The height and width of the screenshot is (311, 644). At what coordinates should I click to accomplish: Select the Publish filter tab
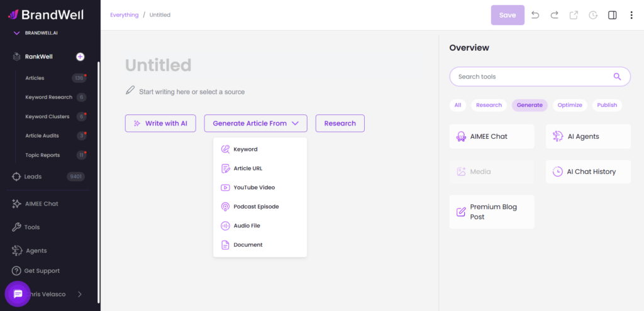pyautogui.click(x=607, y=105)
